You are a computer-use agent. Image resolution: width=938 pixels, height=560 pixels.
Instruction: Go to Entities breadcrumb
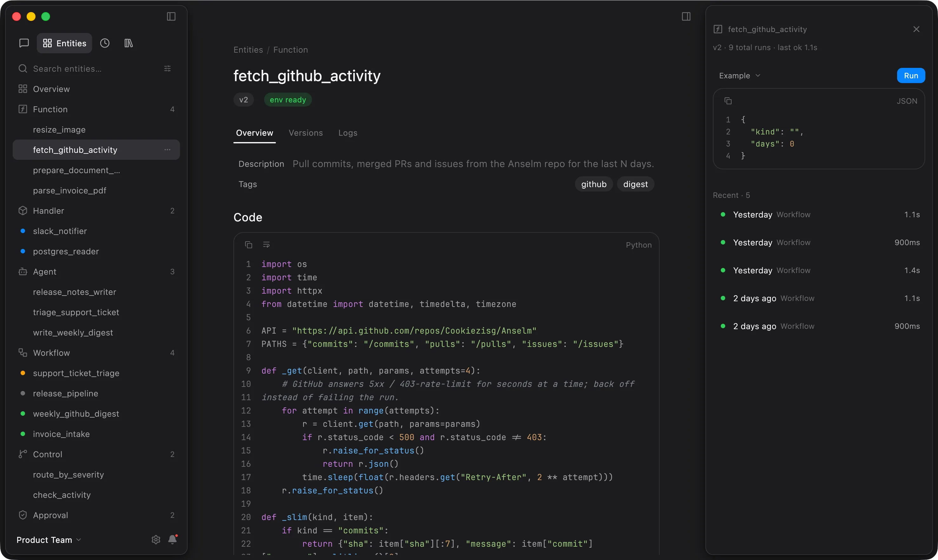pos(248,50)
